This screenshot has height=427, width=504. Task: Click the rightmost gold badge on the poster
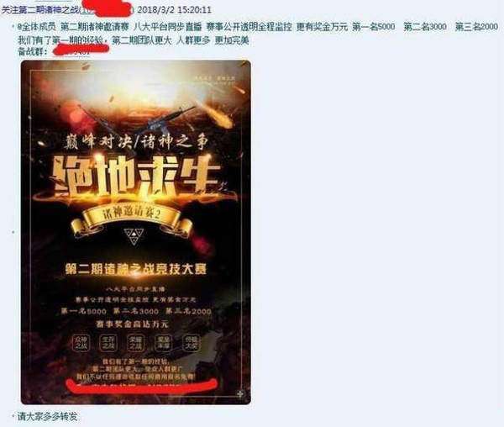coord(191,343)
